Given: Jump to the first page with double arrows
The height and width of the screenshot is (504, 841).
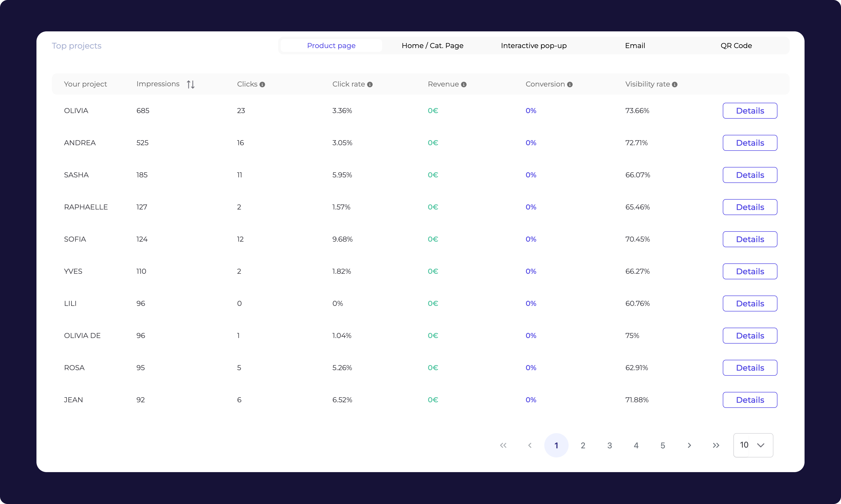Looking at the screenshot, I should click(x=503, y=445).
